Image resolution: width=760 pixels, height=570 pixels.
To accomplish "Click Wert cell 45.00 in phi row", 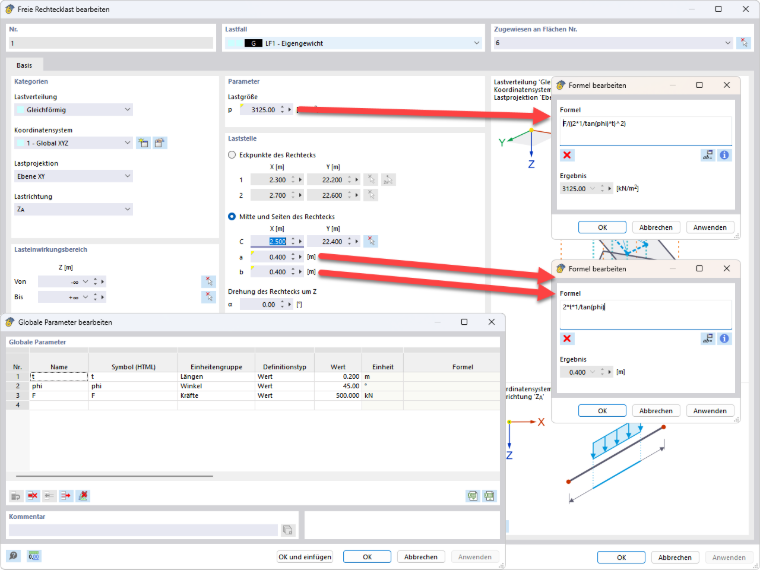I will click(x=338, y=386).
